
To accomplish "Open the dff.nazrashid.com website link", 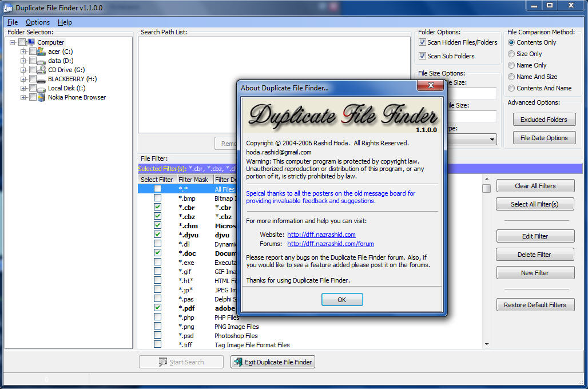I will 321,235.
